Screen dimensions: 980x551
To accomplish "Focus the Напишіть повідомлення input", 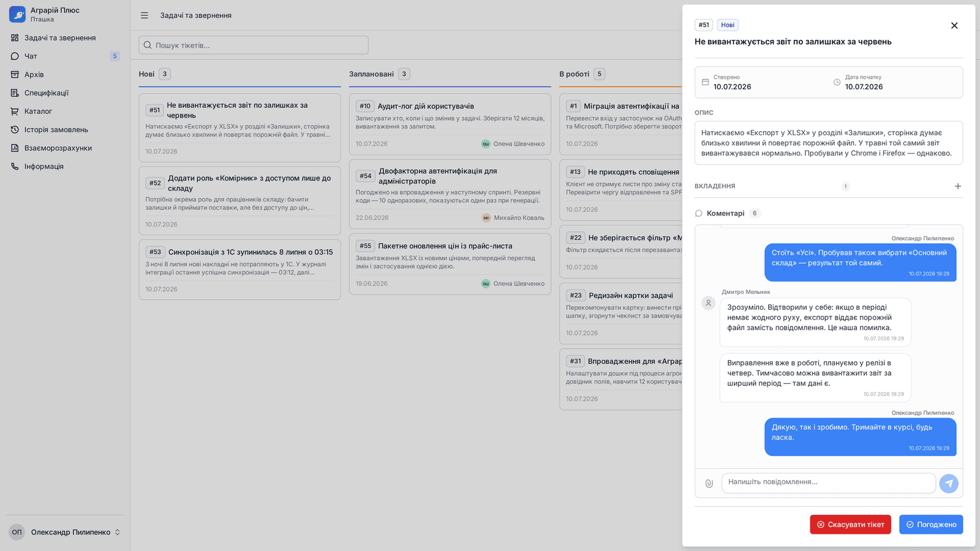I will 829,482.
